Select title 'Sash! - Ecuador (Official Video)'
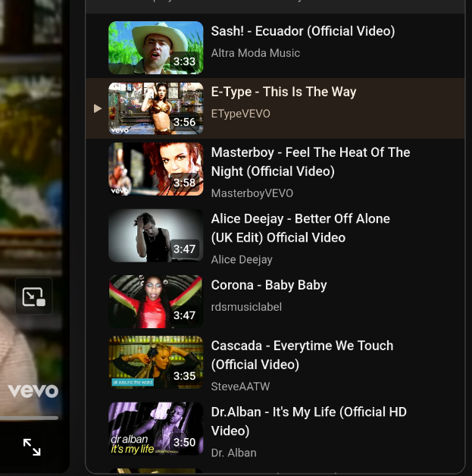This screenshot has width=472, height=476. coord(303,31)
